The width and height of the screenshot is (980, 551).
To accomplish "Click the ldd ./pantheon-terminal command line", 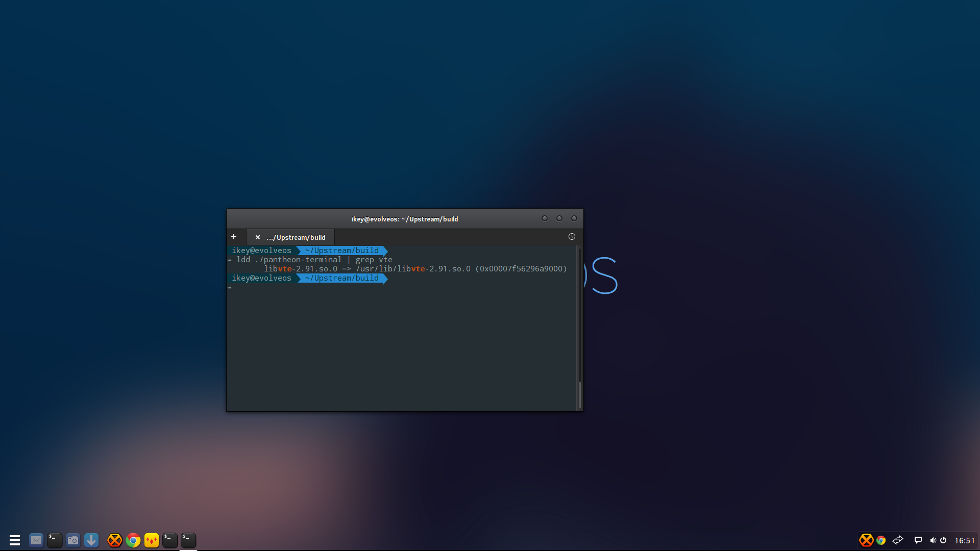I will pos(314,260).
